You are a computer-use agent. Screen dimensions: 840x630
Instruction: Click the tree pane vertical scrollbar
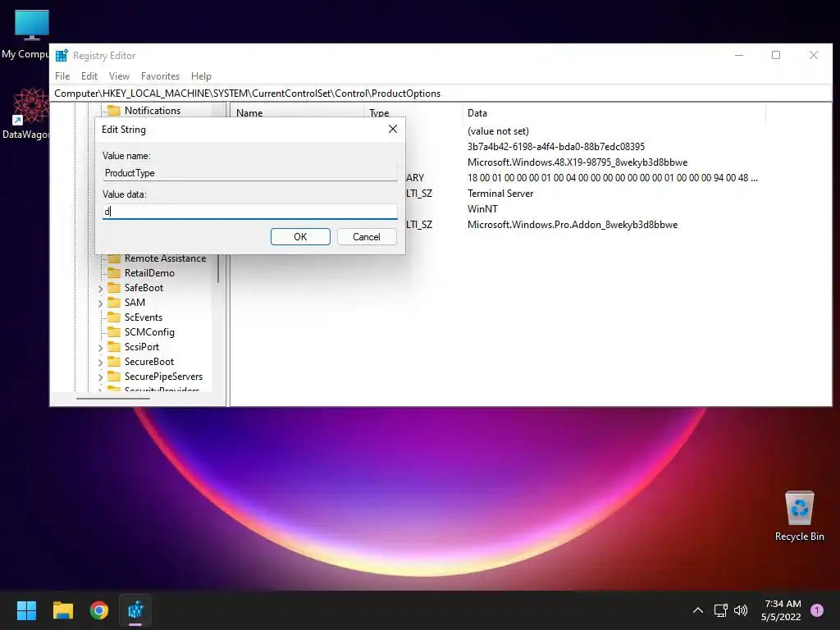218,269
